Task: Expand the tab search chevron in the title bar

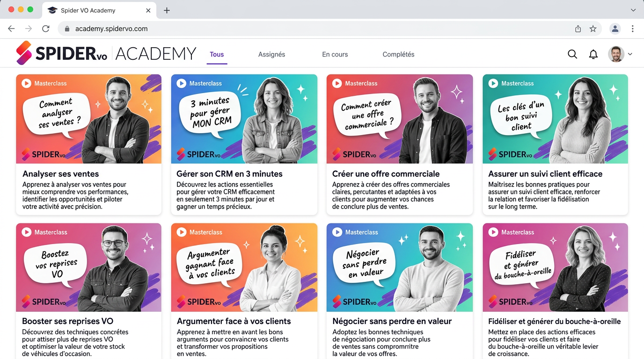Action: (633, 10)
